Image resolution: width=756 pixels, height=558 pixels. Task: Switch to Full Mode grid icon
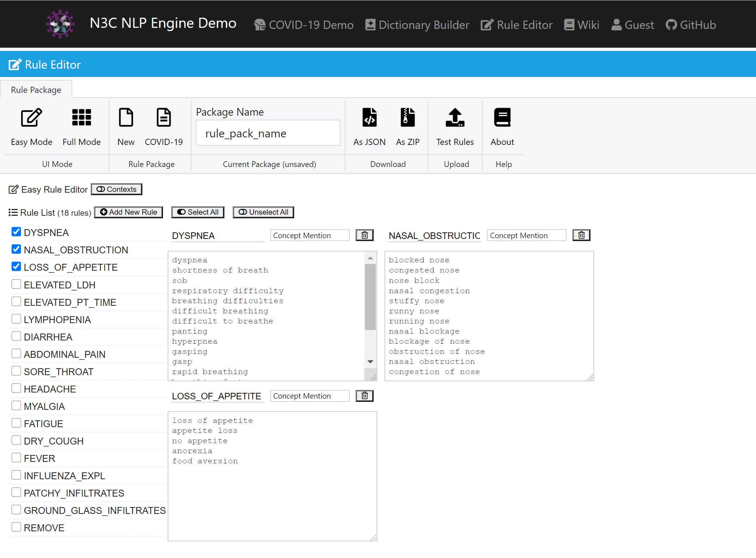point(81,118)
